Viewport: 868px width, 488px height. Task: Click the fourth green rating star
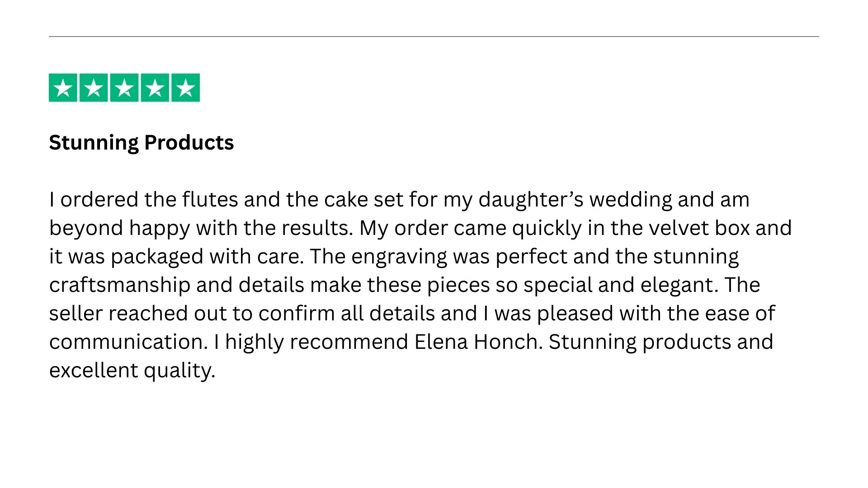tap(155, 88)
